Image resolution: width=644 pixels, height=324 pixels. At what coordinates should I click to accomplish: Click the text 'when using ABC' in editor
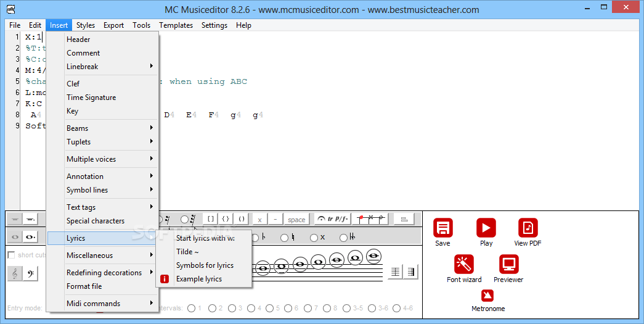[208, 81]
